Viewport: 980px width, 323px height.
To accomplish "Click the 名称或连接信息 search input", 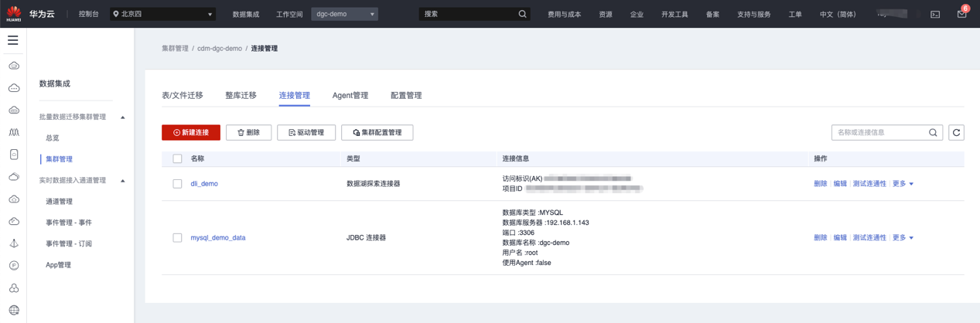I will click(880, 133).
